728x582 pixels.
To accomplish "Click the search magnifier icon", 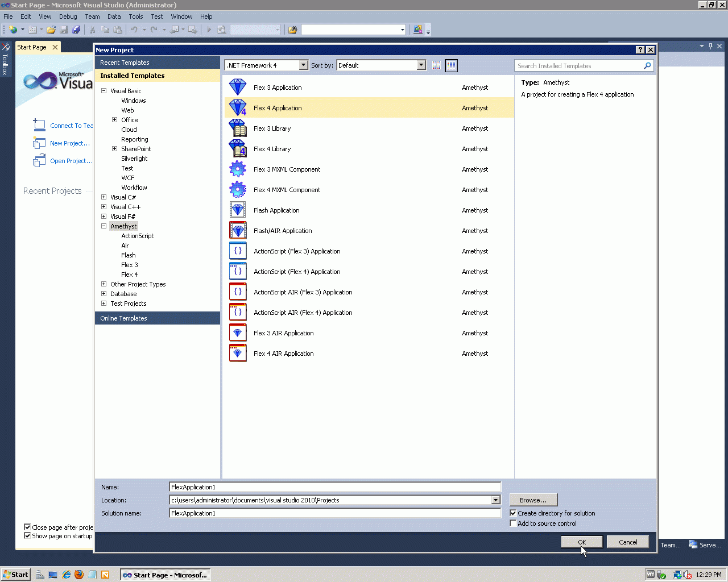I will pos(647,66).
